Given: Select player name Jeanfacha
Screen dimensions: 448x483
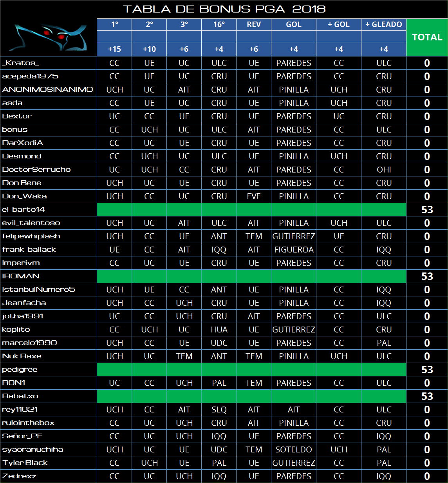Looking at the screenshot, I should [24, 303].
